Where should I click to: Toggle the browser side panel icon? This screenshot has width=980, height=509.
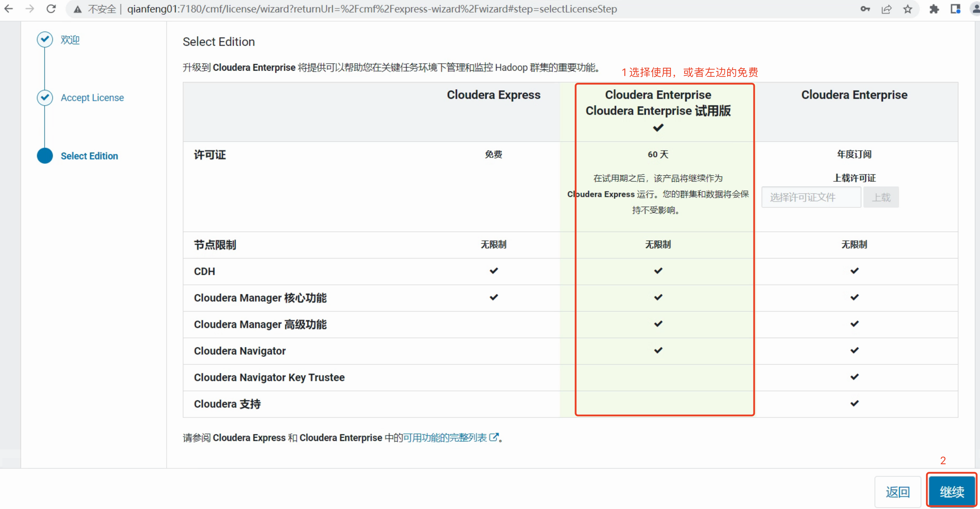pyautogui.click(x=955, y=9)
